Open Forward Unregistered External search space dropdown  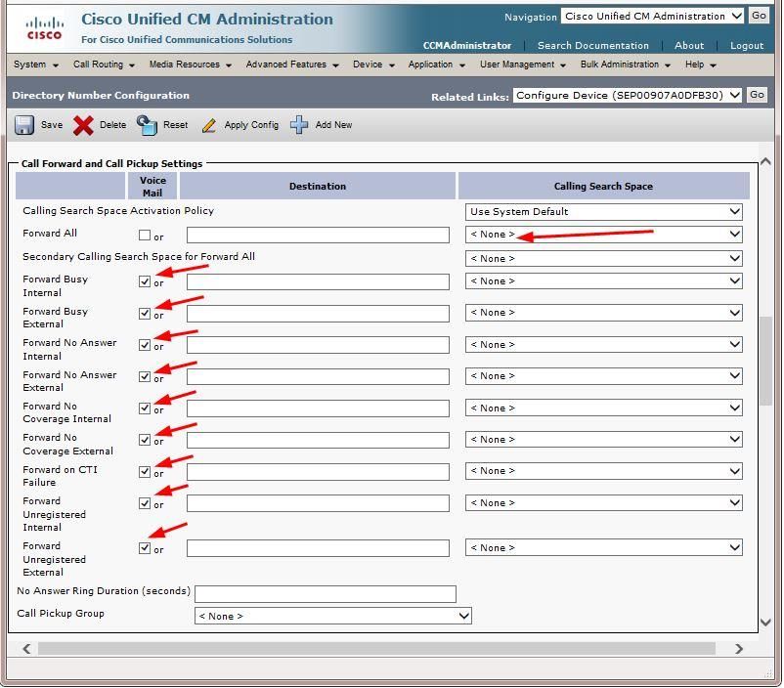603,548
